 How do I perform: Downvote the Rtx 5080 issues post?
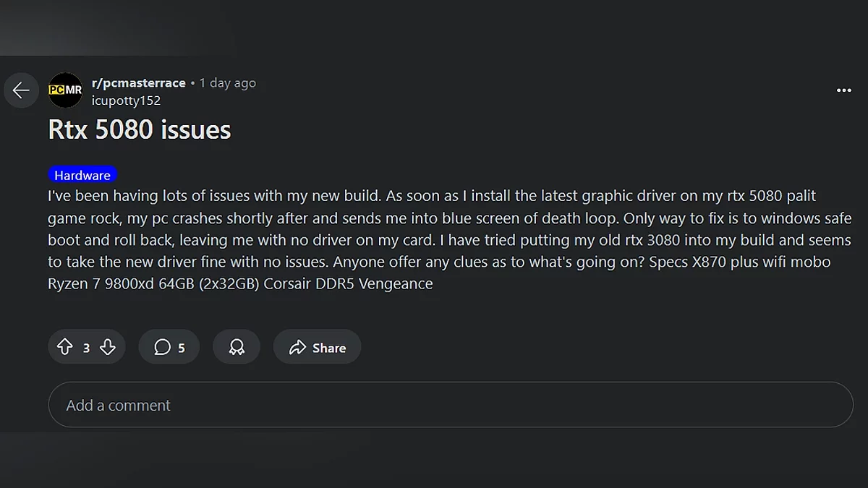coord(108,348)
